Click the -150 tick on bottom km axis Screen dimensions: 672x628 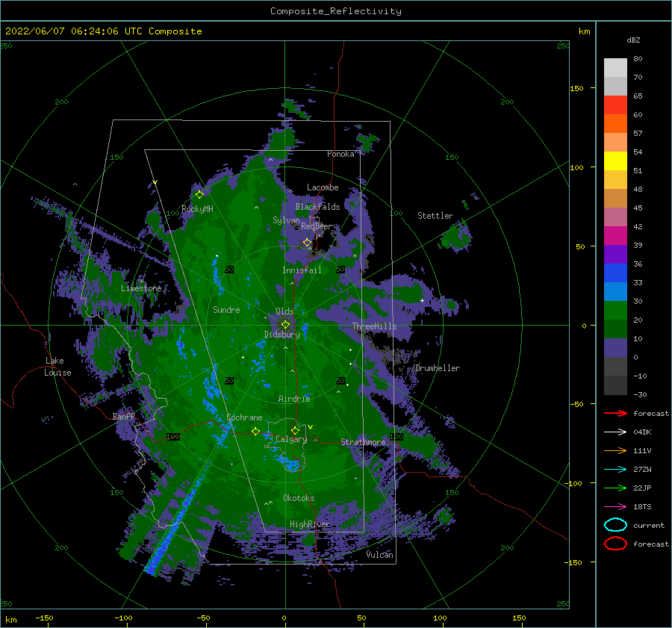coord(44,618)
